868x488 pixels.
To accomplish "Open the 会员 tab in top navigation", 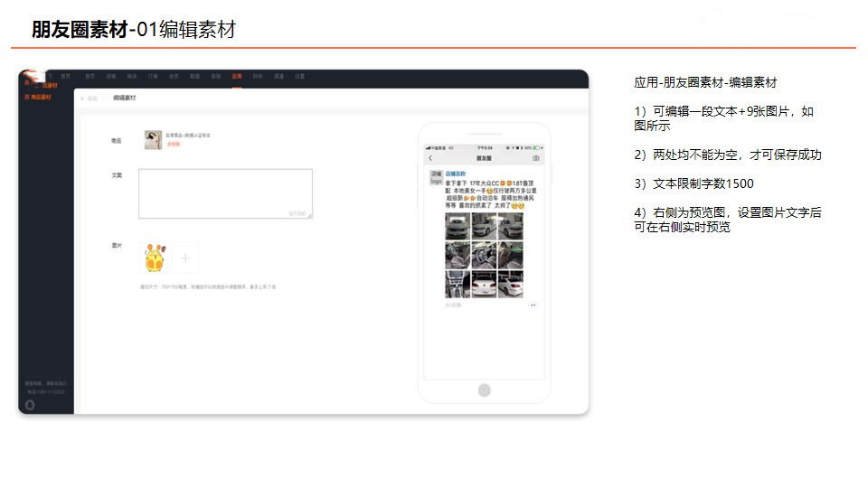I will coord(174,76).
